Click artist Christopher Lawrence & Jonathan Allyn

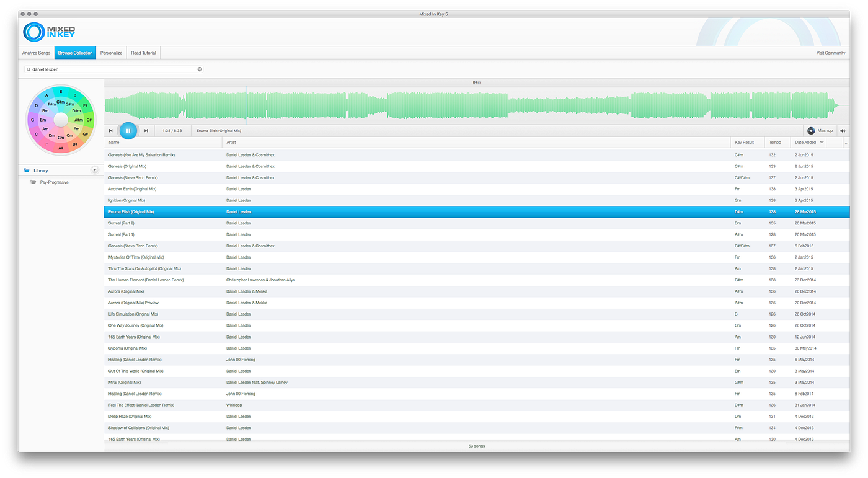[260, 280]
